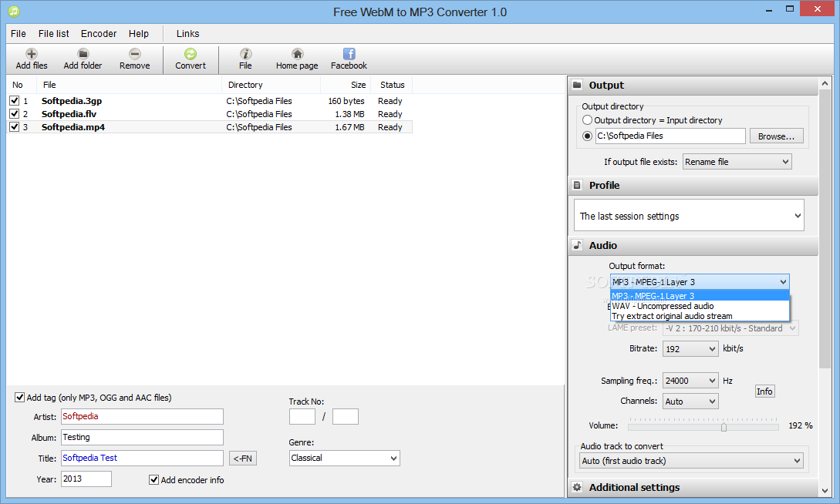The width and height of the screenshot is (840, 504).
Task: Open the LAME preset dropdown
Action: tap(730, 328)
